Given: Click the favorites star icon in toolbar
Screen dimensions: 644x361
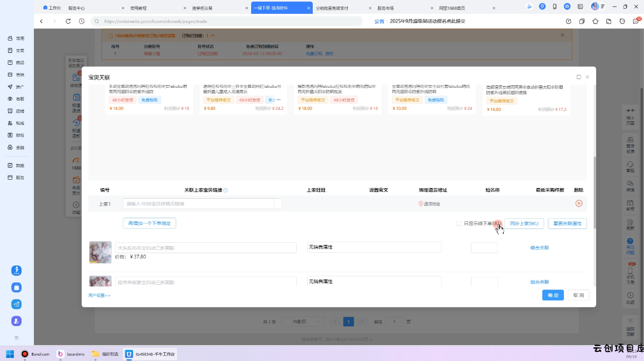Looking at the screenshot, I should click(x=595, y=21).
